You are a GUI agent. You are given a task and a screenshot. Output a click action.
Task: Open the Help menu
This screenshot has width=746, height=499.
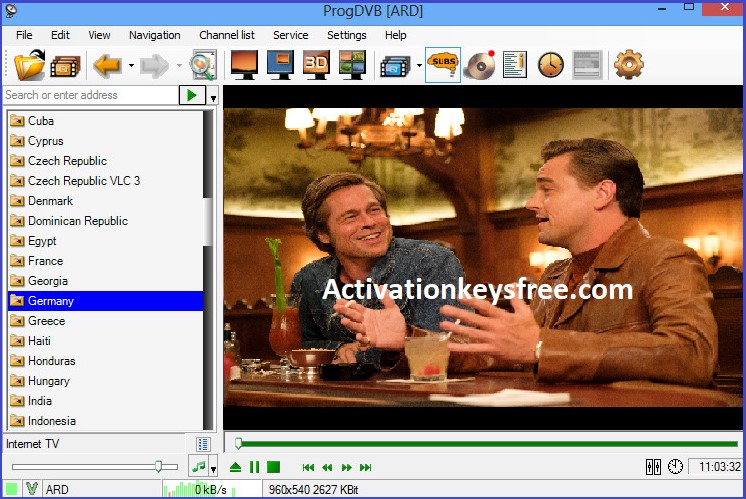tap(396, 35)
